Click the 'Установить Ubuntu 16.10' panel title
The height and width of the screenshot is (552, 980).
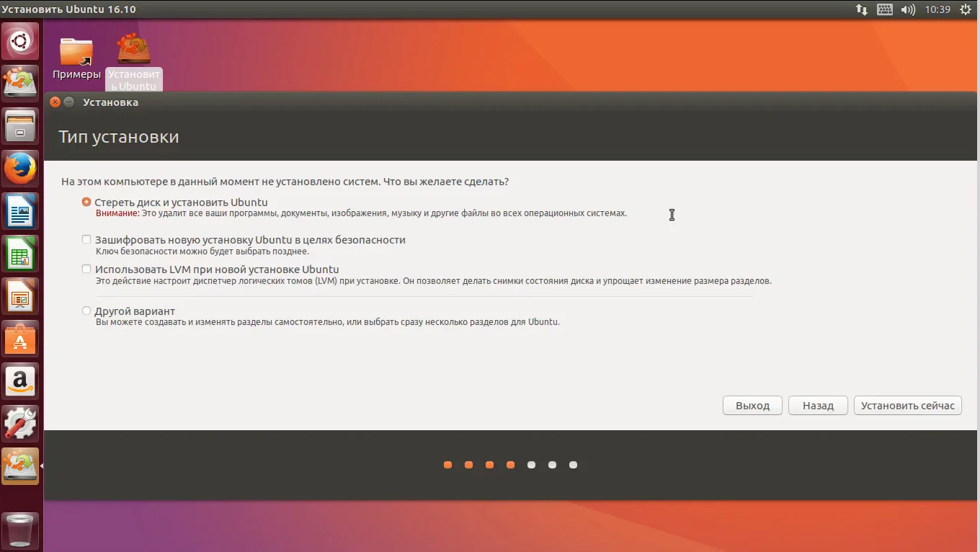pyautogui.click(x=68, y=9)
